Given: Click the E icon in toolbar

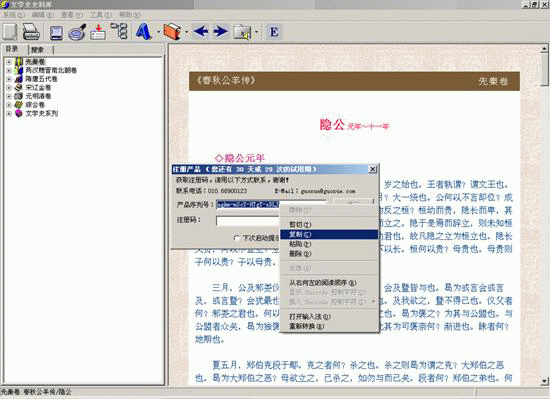Looking at the screenshot, I should 274,32.
